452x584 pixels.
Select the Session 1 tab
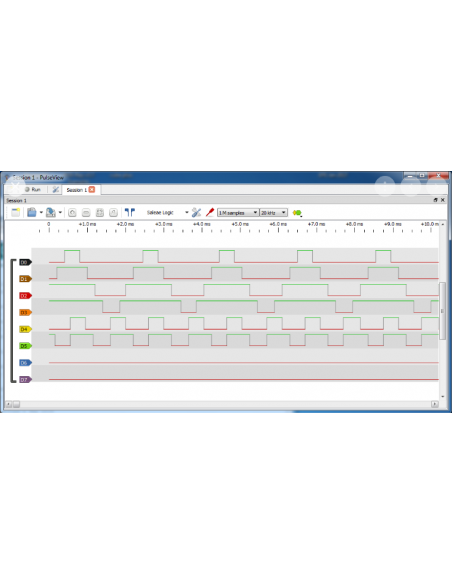point(76,190)
